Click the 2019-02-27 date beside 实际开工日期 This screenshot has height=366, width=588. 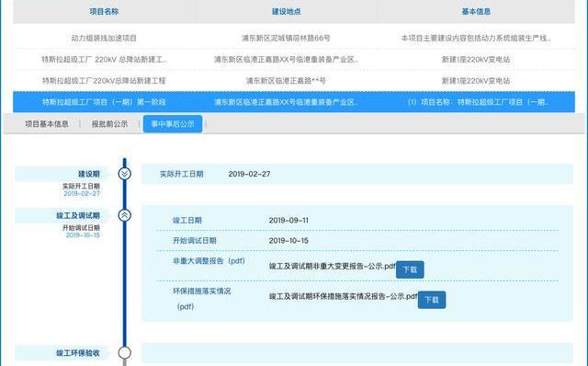pyautogui.click(x=249, y=174)
